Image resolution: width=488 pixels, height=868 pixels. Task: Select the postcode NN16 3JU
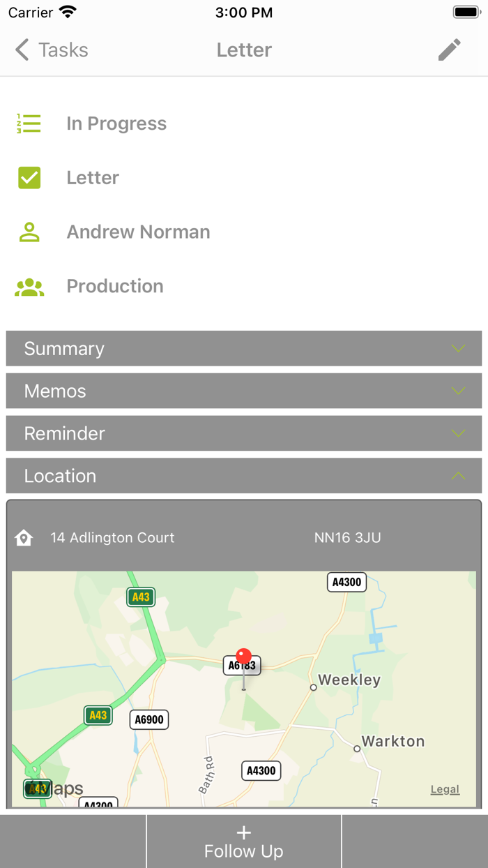click(x=347, y=537)
